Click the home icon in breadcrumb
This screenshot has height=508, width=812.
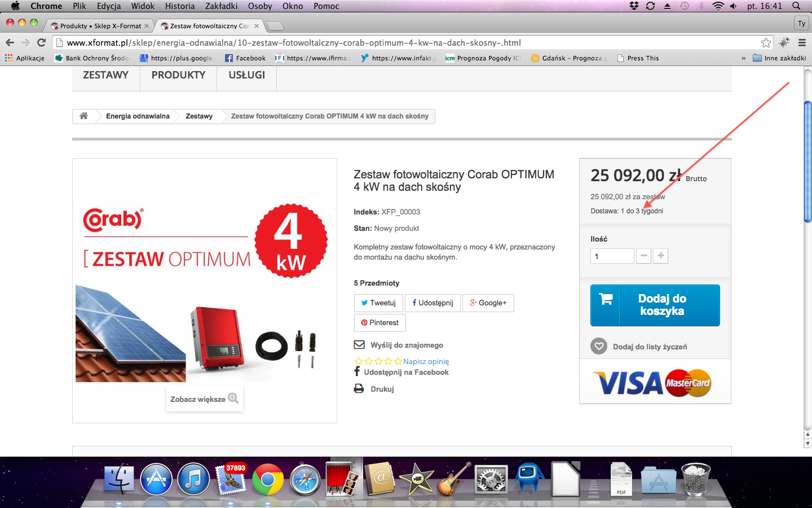click(x=83, y=116)
